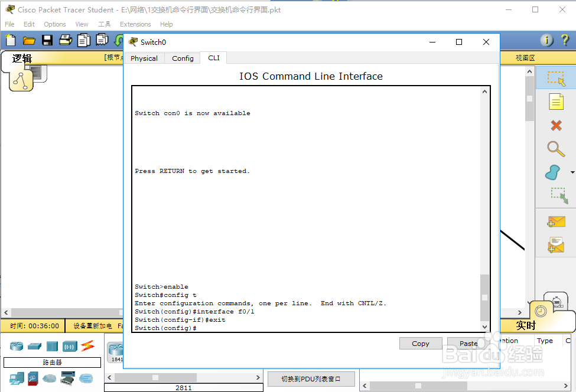
Task: Open the Options menu
Action: click(55, 24)
